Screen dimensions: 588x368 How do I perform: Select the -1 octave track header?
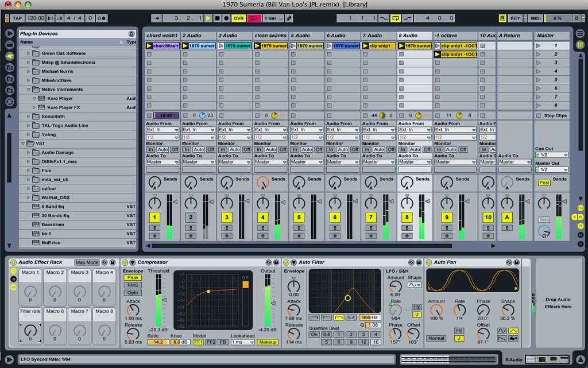455,36
